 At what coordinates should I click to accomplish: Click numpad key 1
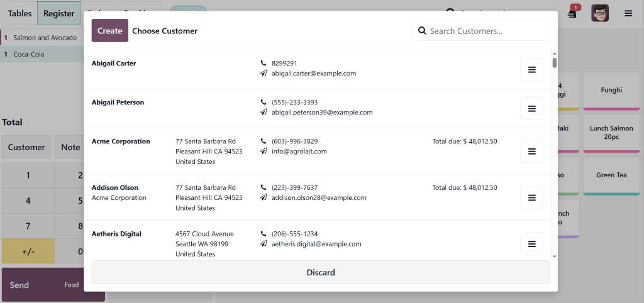[28, 175]
